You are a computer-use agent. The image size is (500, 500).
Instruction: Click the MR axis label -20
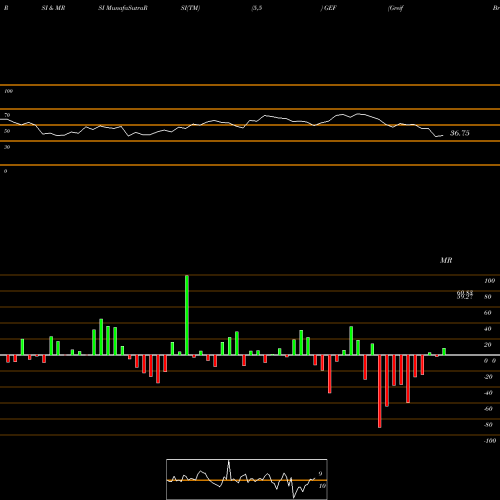[488, 377]
